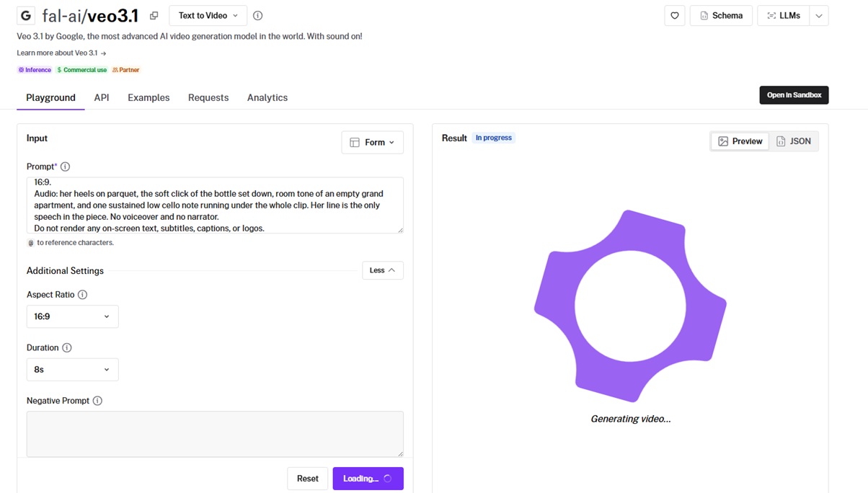Click the Loading submit button

tap(368, 479)
